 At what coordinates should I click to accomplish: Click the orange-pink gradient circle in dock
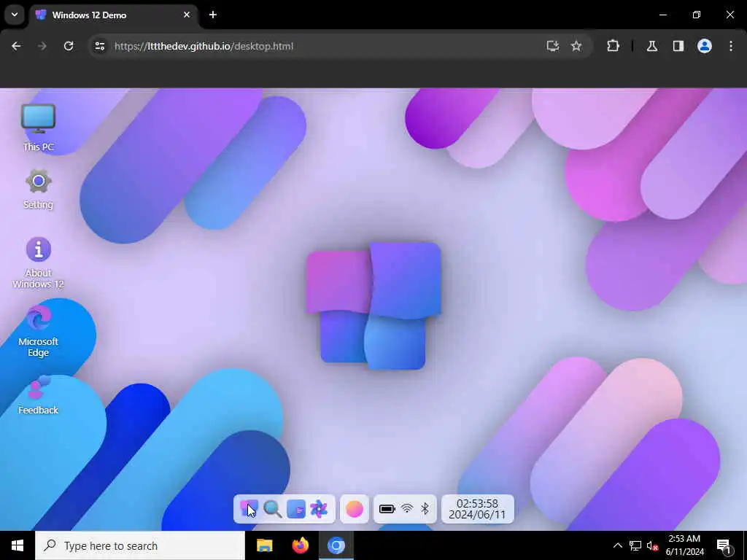click(354, 509)
